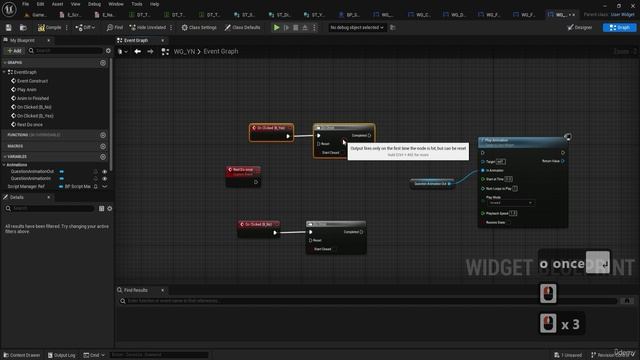The image size is (640, 360).
Task: Click the Unreal Engine logo icon
Action: pyautogui.click(x=9, y=9)
